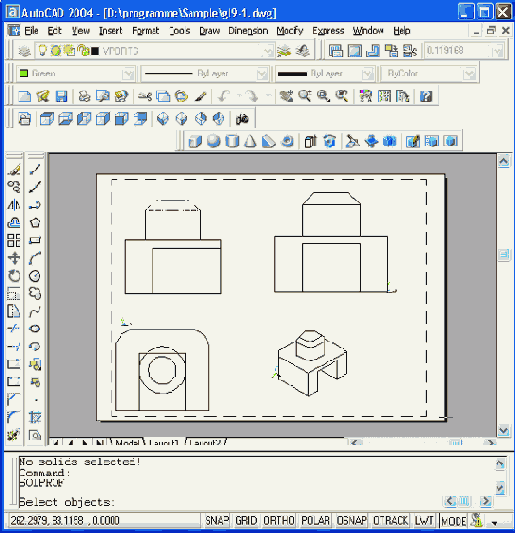Select the Cone solid tool
Viewport: 515px width, 533px height.
coord(250,141)
